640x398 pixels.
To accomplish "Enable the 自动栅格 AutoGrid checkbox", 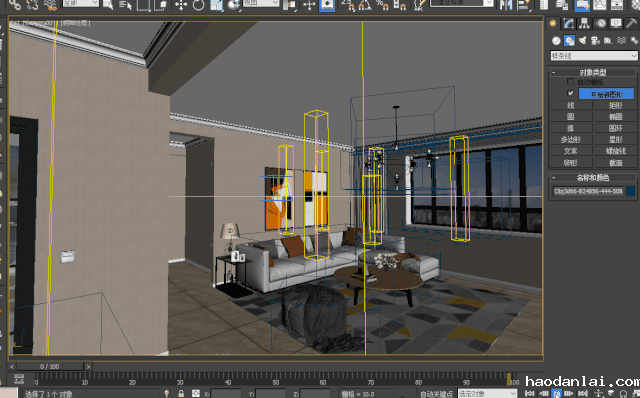I will tap(571, 82).
